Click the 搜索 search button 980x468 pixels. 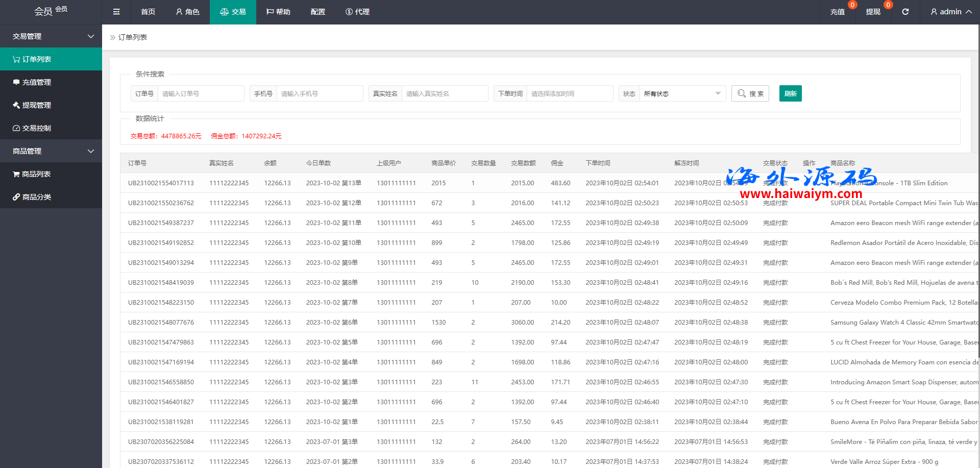(750, 93)
